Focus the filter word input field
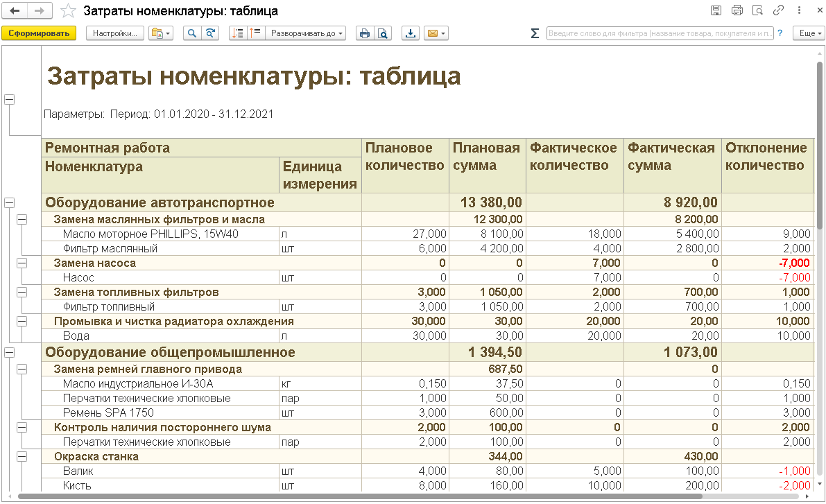Image resolution: width=826 pixels, height=504 pixels. coord(660,33)
